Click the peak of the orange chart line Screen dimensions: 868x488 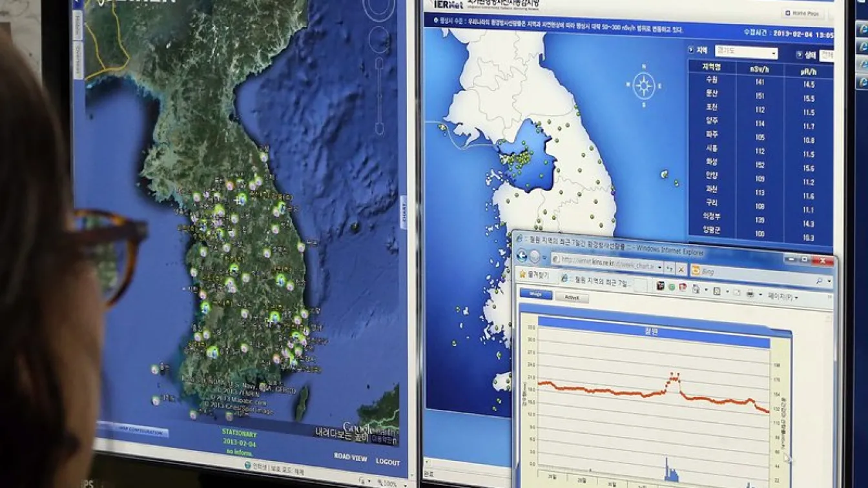[x=674, y=374]
